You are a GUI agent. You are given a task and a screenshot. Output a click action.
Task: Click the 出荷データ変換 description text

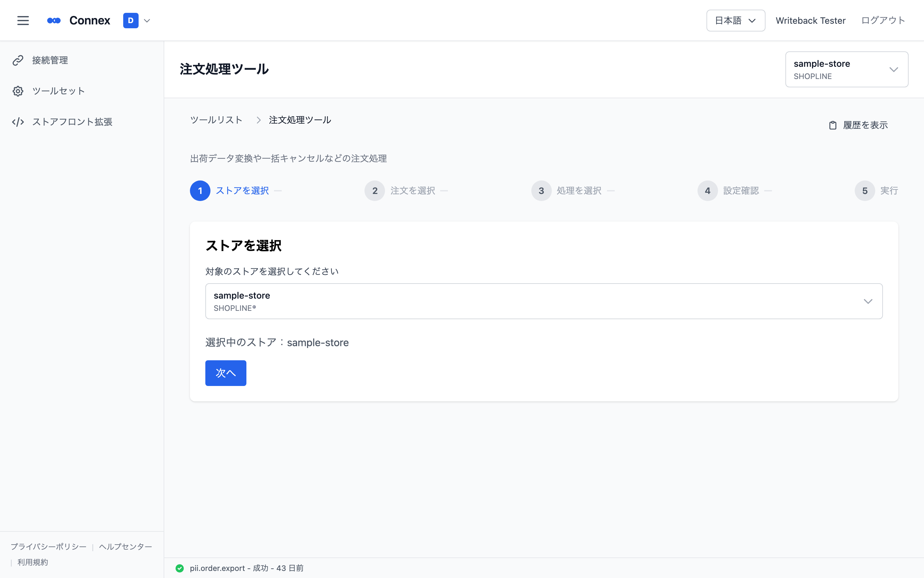pos(288,159)
